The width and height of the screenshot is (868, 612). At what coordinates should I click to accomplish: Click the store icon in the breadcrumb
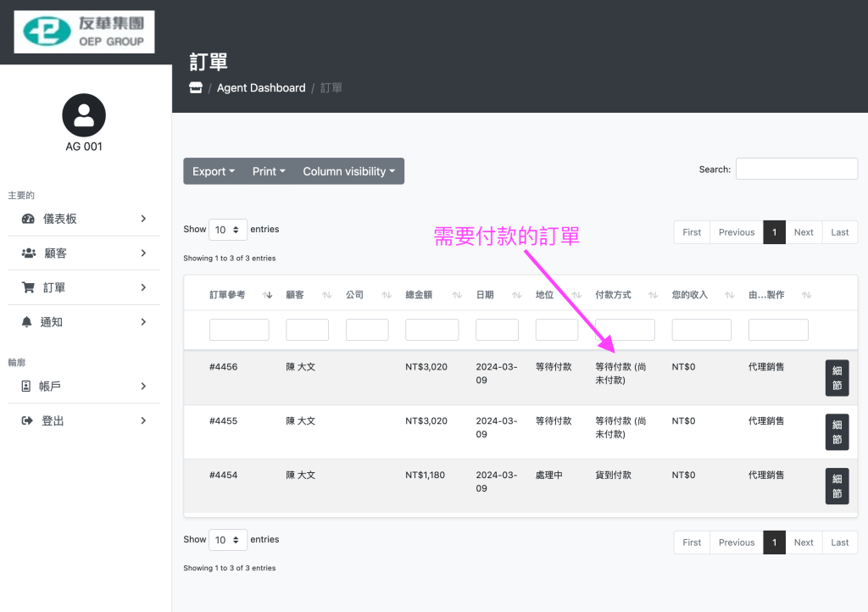click(196, 88)
